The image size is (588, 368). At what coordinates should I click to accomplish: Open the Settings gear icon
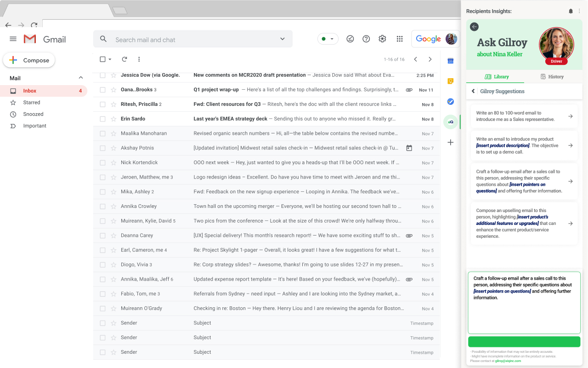(x=382, y=39)
